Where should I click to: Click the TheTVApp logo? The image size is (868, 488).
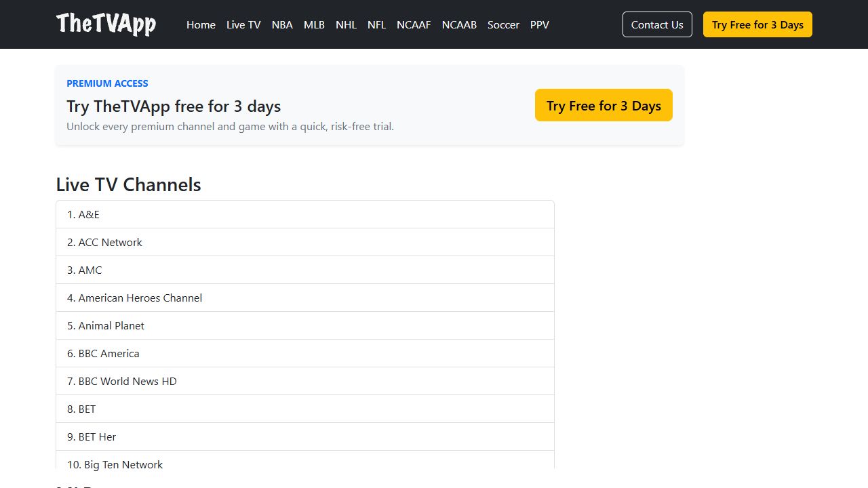click(106, 24)
